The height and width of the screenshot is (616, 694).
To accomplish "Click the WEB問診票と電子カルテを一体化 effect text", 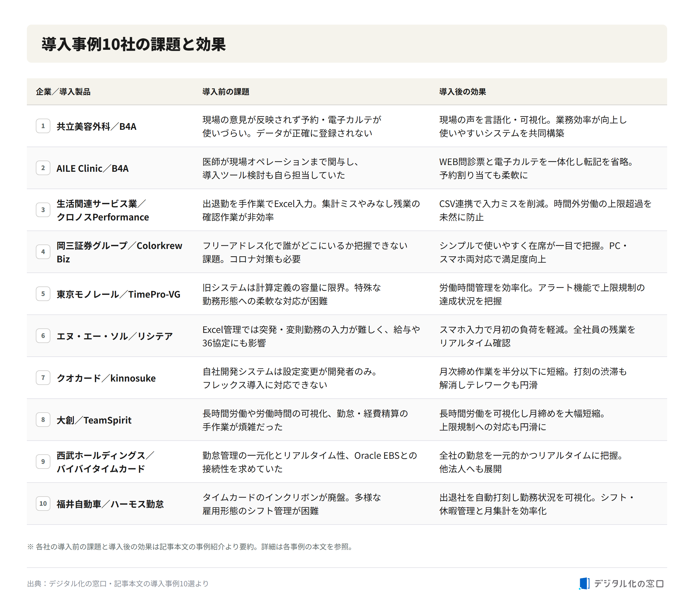I will click(537, 168).
